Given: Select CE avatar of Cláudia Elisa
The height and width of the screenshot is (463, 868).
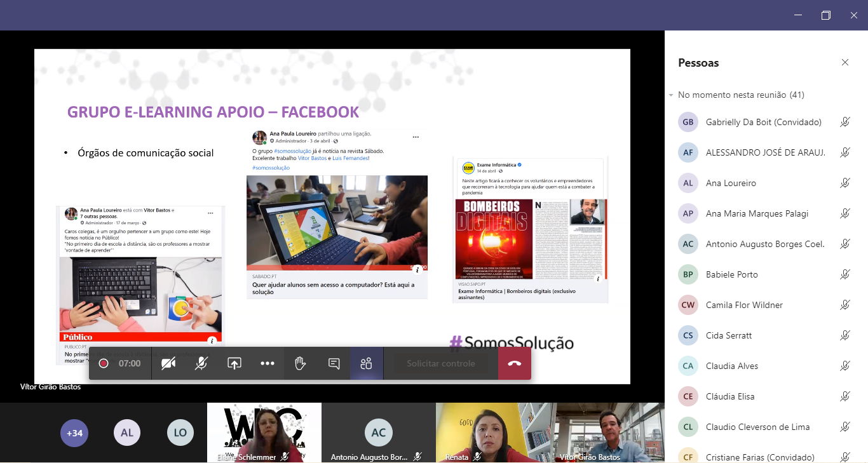Looking at the screenshot, I should (x=688, y=396).
